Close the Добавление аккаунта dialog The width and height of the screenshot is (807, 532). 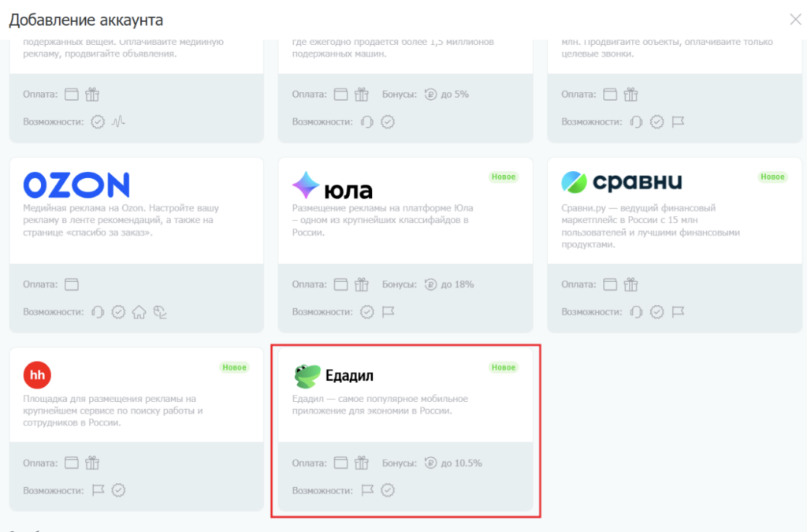(x=795, y=20)
